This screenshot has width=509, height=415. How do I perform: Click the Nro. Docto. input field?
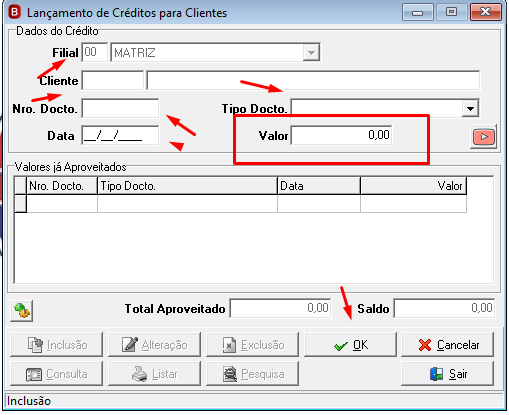tap(120, 108)
